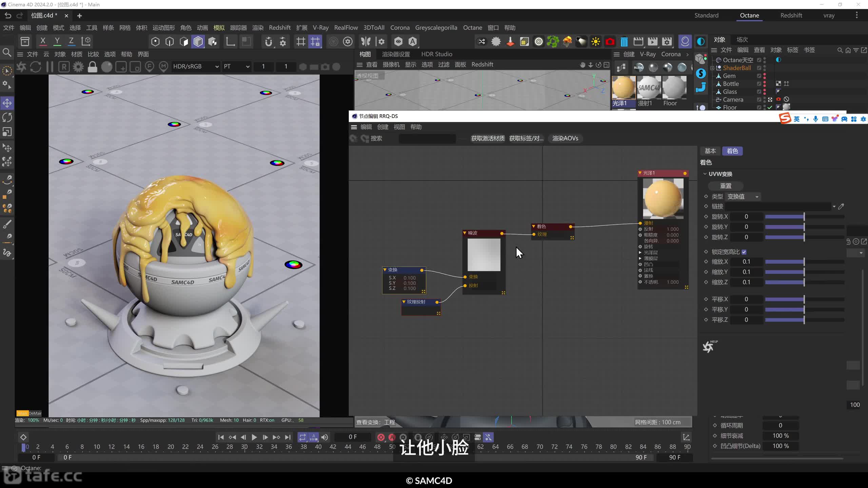Click the node editor search field
This screenshot has height=488, width=868.
pyautogui.click(x=427, y=138)
